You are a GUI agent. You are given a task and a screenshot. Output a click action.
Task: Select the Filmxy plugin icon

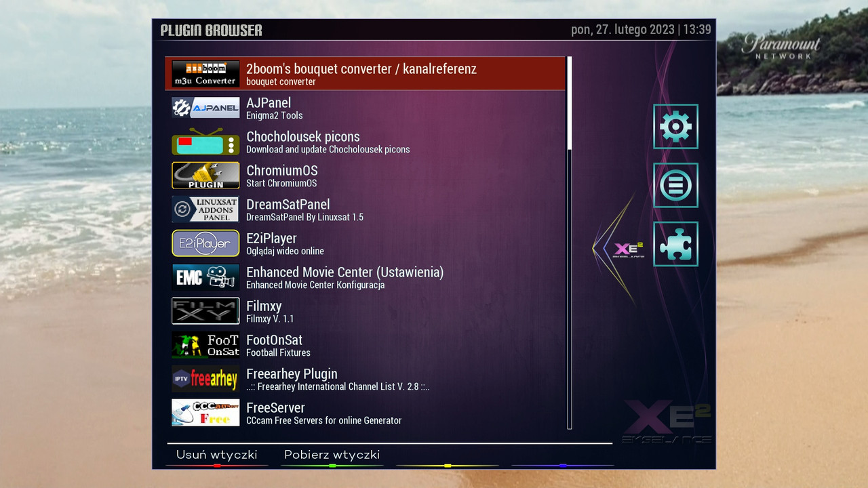coord(205,311)
